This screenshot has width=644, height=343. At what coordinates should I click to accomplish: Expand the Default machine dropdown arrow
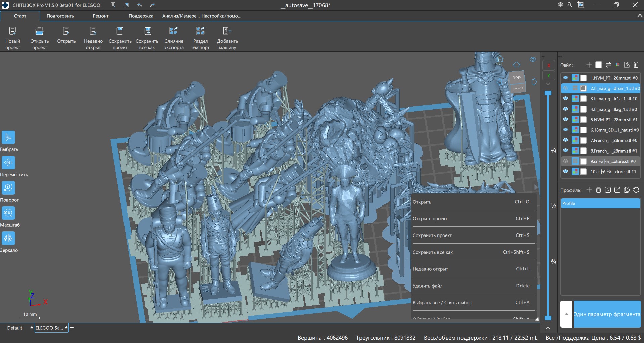tap(32, 328)
